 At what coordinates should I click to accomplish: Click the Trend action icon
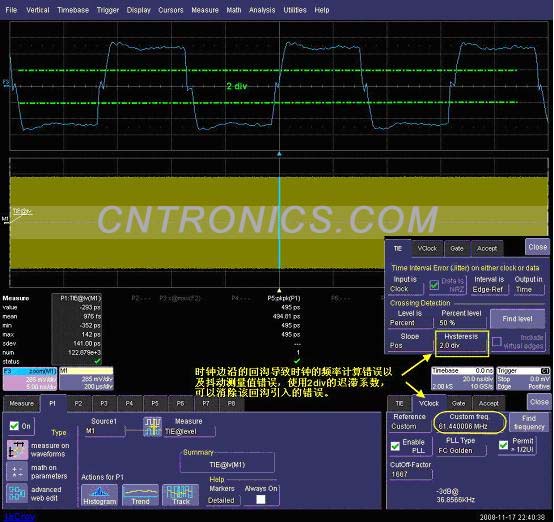click(140, 495)
